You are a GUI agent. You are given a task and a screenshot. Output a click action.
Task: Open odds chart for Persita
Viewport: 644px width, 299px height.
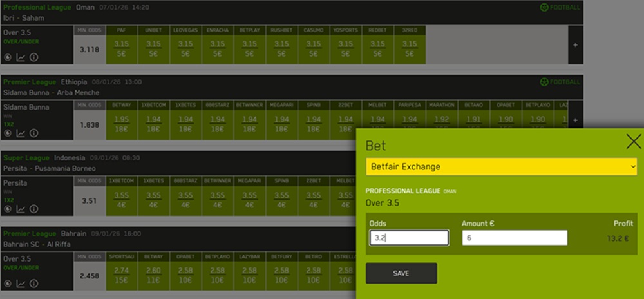point(21,209)
